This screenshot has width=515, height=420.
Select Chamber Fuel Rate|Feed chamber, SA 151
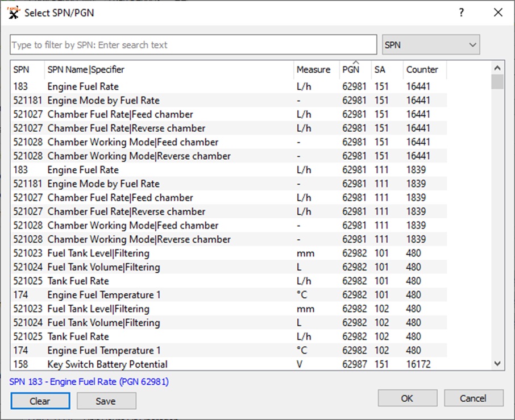(229, 114)
